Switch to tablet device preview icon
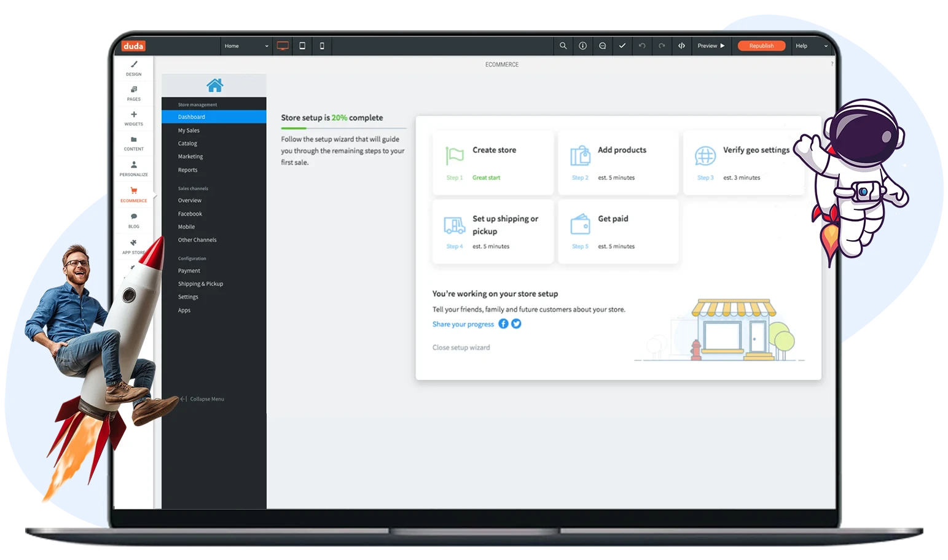The height and width of the screenshot is (560, 948). [302, 46]
